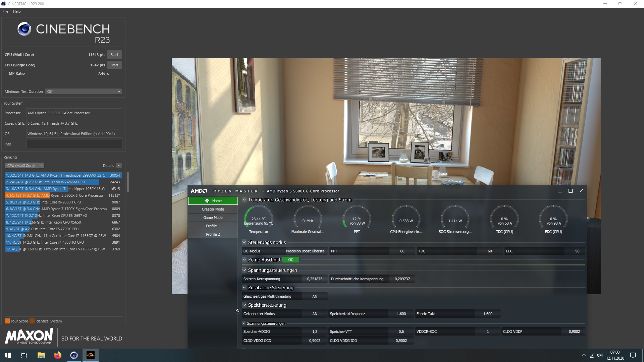Collapse Ryzen Master sidebar with double-chevron
Image resolution: width=644 pixels, height=362 pixels.
pos(238,311)
